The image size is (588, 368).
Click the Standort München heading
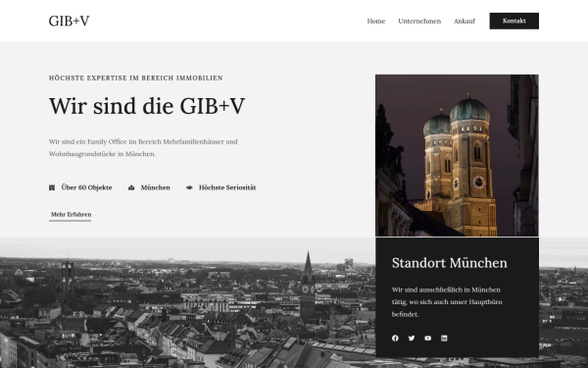click(449, 263)
